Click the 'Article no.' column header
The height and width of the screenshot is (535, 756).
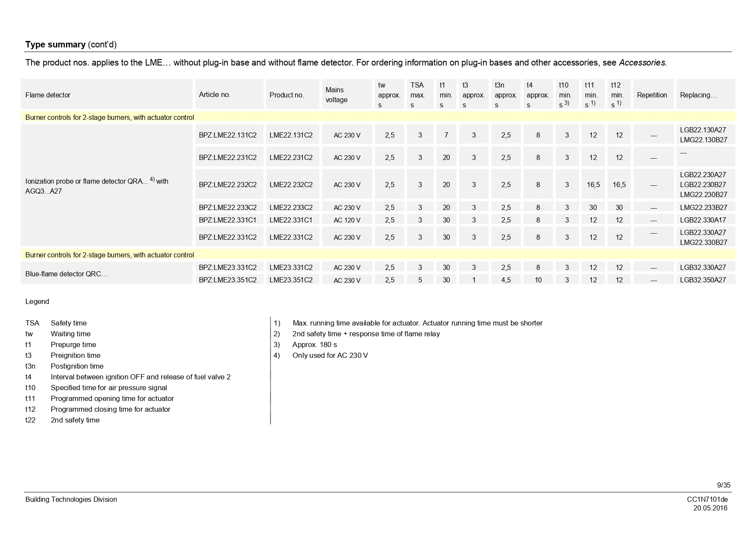[215, 94]
